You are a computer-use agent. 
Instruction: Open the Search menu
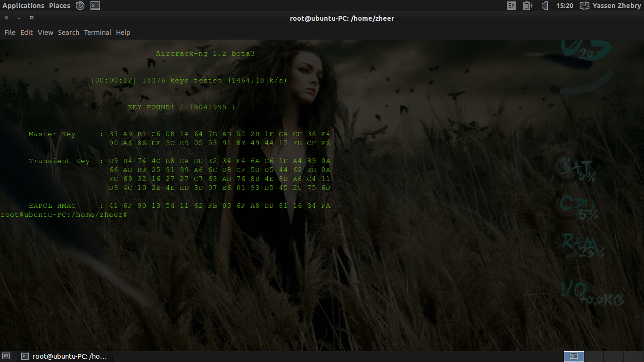[x=68, y=33]
